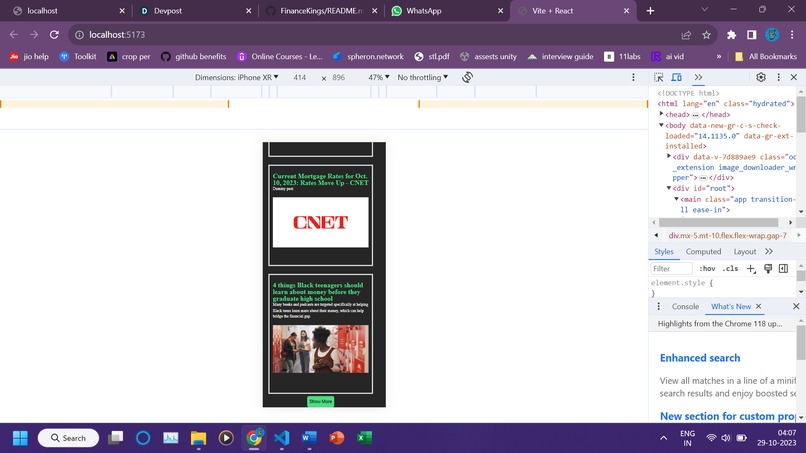Open the 47% zoom dropdown

378,77
